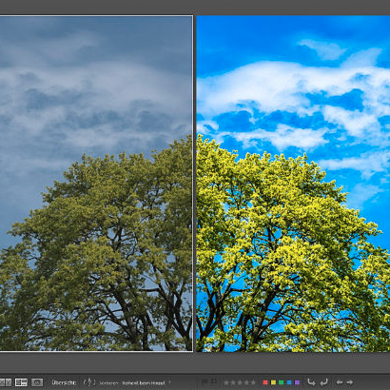This screenshot has height=390, width=390.
Task: Apply the blue color label
Action: (289, 382)
